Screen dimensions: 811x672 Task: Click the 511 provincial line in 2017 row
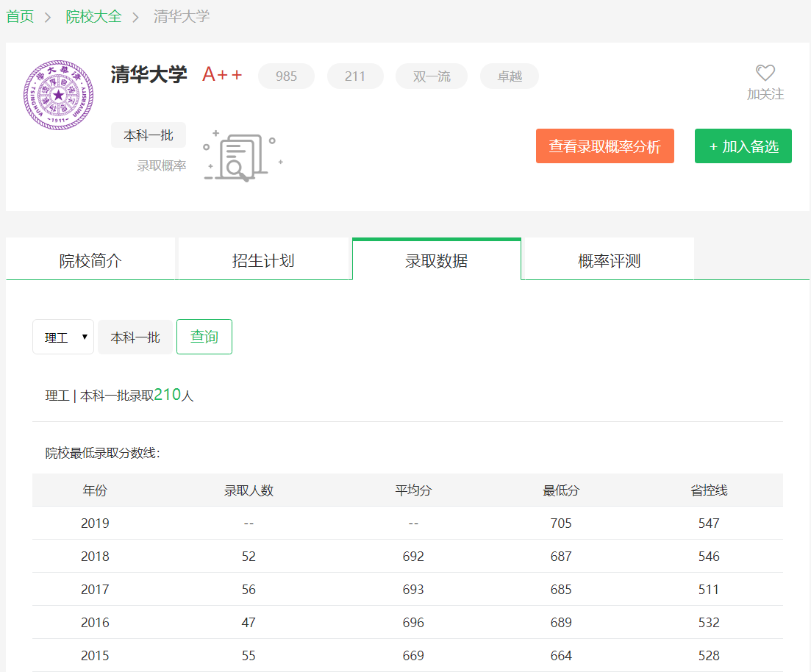tap(709, 589)
